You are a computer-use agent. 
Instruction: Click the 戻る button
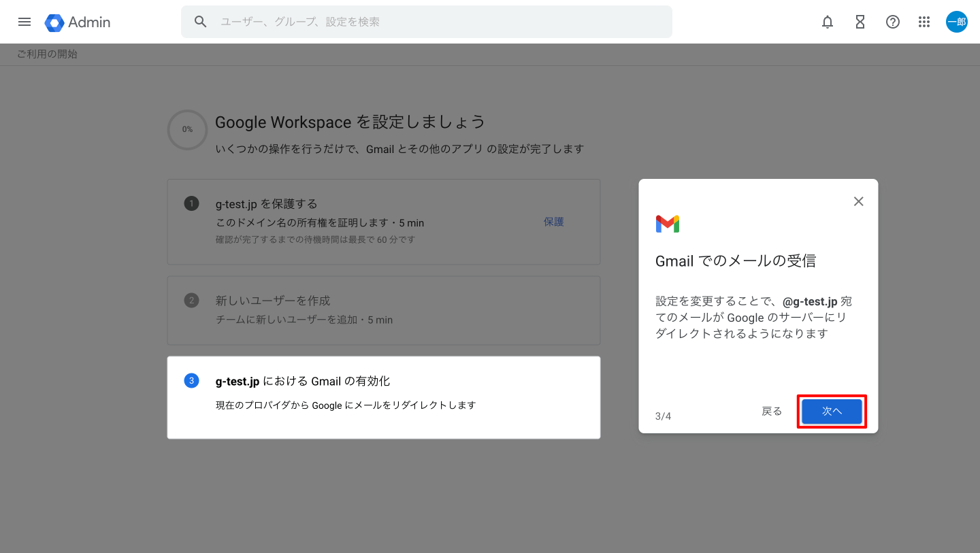(x=772, y=412)
